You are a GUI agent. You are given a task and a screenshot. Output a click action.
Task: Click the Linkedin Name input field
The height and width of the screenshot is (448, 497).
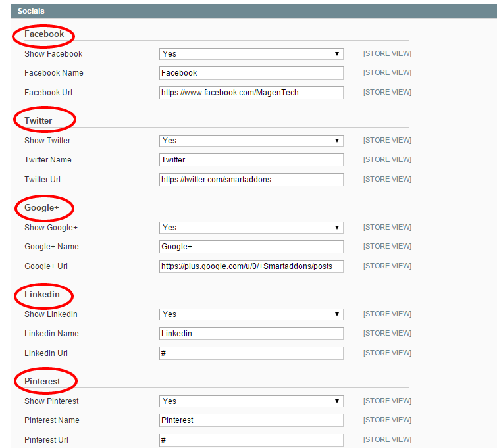point(251,334)
